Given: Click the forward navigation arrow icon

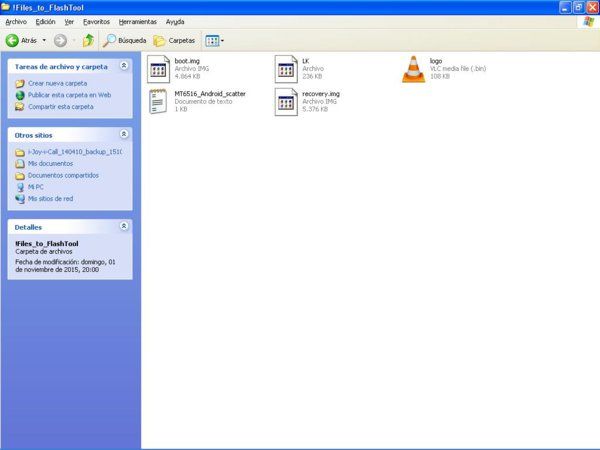Looking at the screenshot, I should (x=60, y=40).
